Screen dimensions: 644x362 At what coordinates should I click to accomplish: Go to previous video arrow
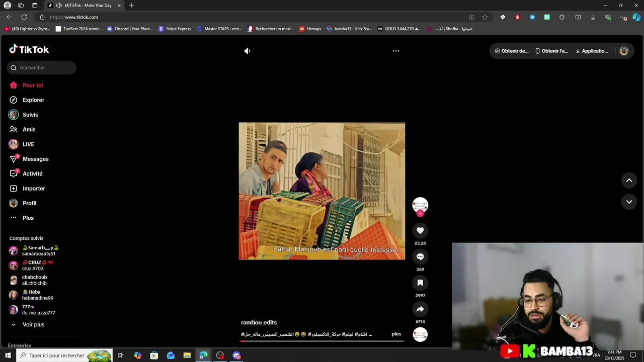click(629, 180)
